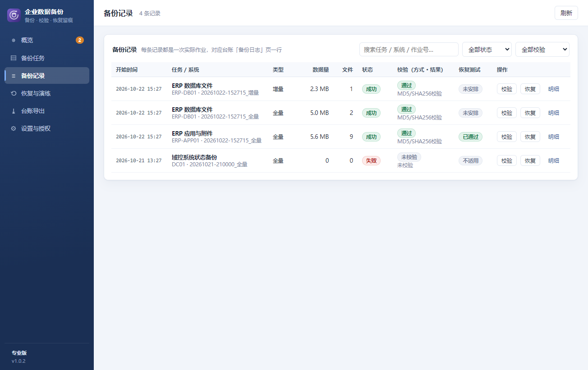This screenshot has height=370, width=588.
Task: Open the 全部校验 verification filter dropdown
Action: pos(542,50)
